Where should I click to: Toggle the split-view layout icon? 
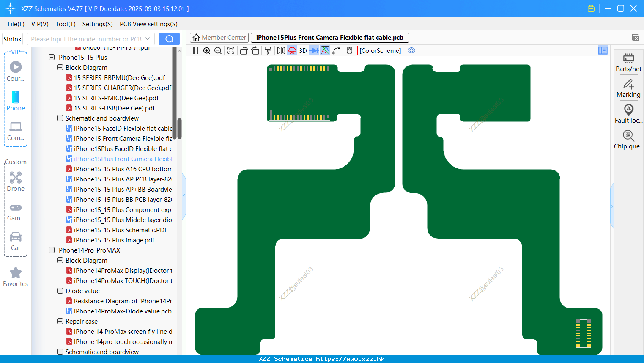click(194, 51)
